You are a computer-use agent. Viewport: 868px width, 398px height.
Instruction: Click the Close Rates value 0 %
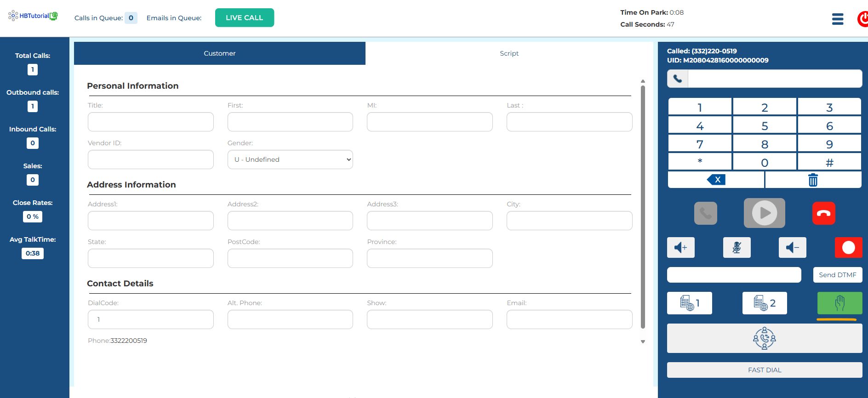[x=33, y=216]
